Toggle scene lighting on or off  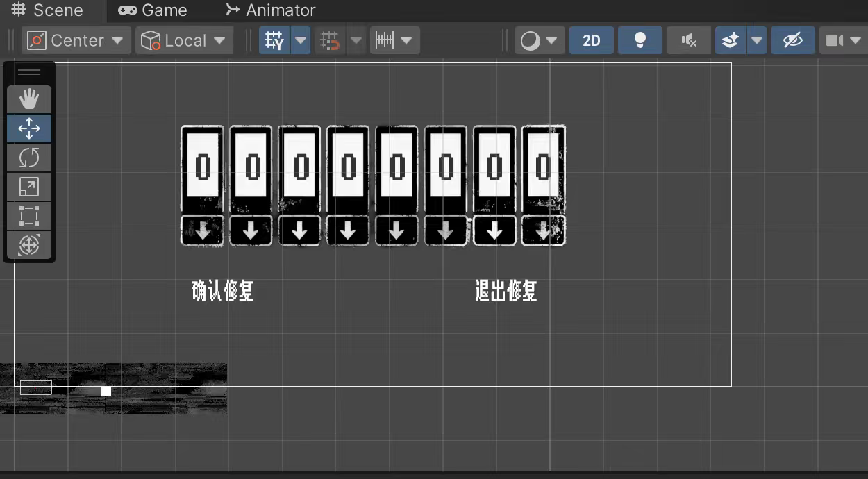[640, 41]
